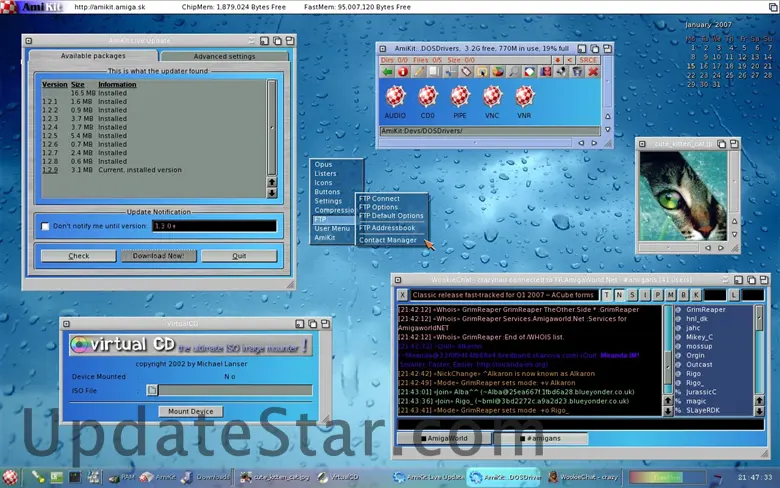Image resolution: width=780 pixels, height=488 pixels.
Task: Select the VNR DOS driver icon
Action: (x=524, y=101)
